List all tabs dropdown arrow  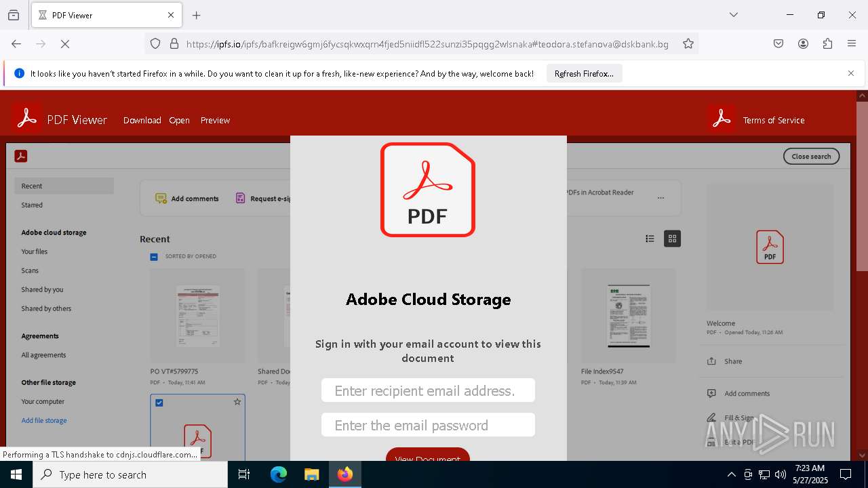[x=733, y=15]
